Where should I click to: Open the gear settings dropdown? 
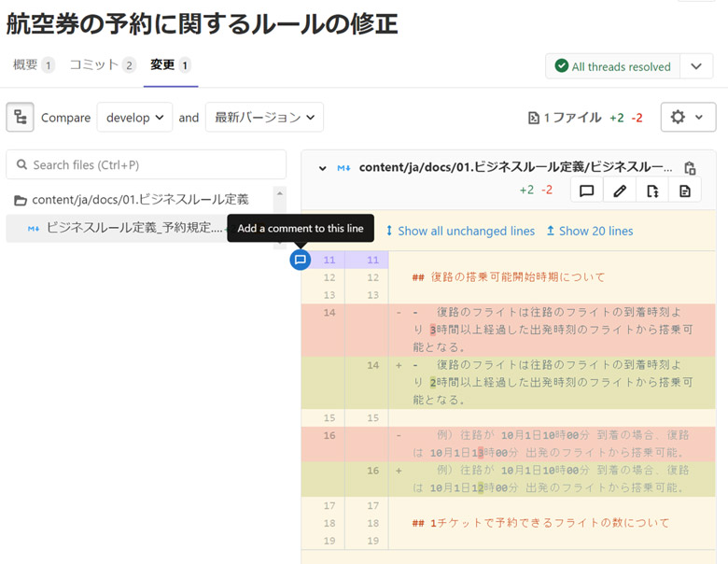pos(688,117)
